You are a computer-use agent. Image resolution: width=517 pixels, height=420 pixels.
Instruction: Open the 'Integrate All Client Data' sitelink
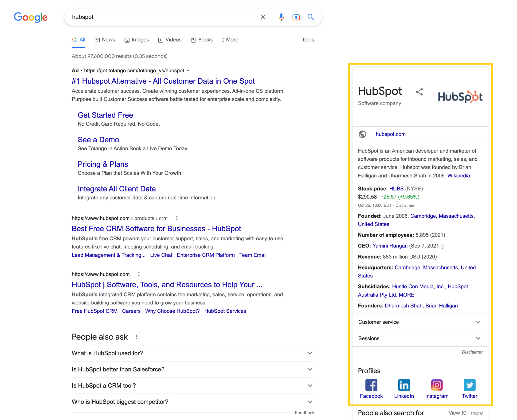click(x=117, y=189)
